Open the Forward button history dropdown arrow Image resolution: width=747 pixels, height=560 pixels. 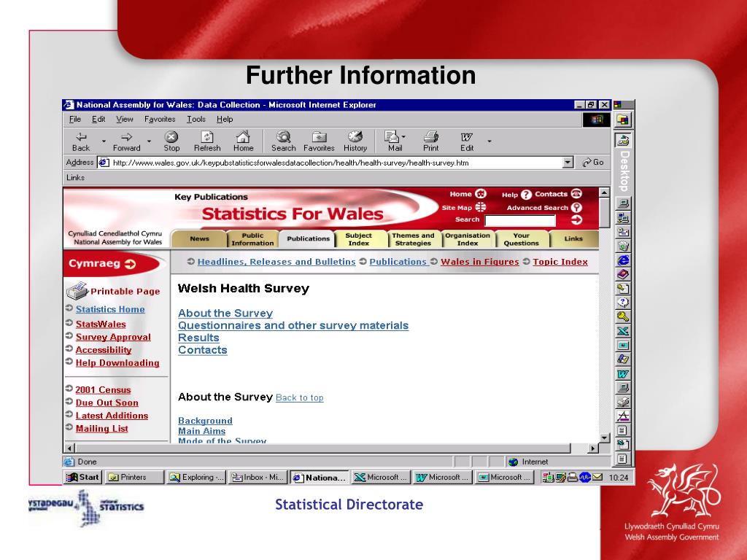149,141
